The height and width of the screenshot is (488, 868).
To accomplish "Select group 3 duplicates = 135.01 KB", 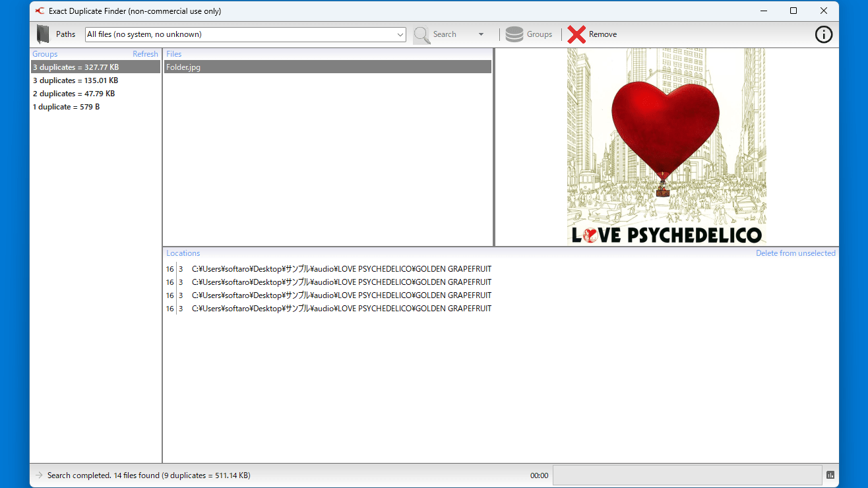I will pos(96,80).
